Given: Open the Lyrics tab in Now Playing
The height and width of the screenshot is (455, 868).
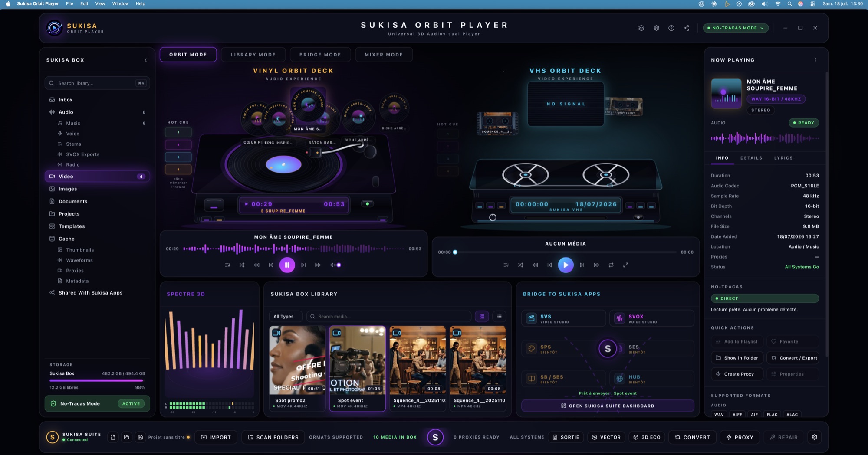Looking at the screenshot, I should (x=783, y=158).
